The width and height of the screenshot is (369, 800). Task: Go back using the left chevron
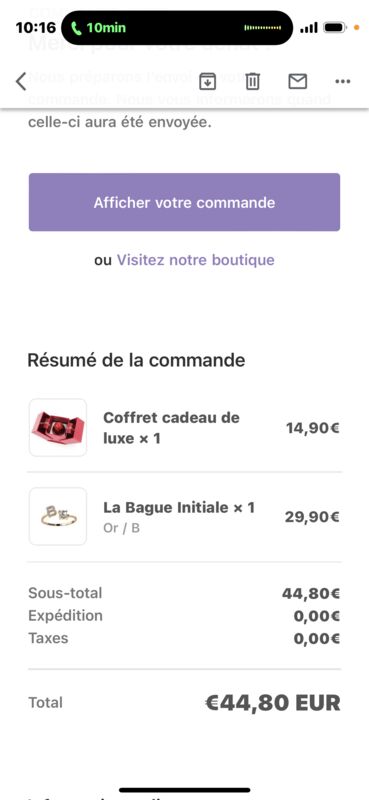(x=21, y=82)
